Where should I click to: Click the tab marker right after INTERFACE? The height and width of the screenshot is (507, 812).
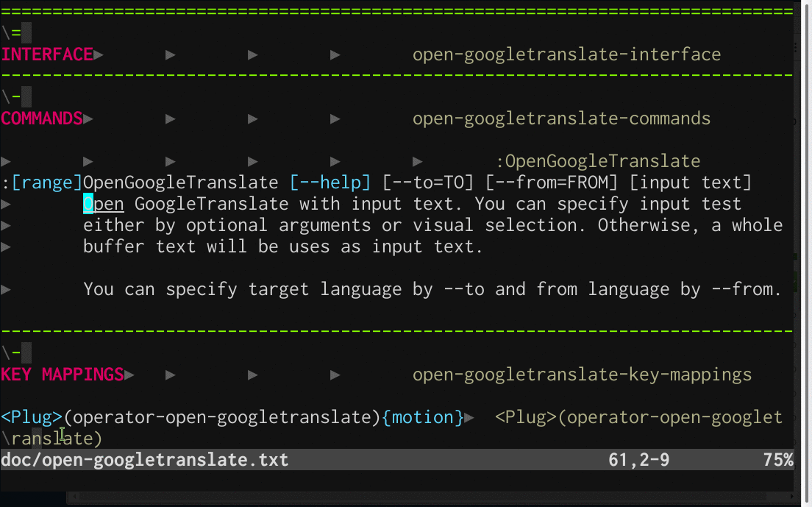pyautogui.click(x=99, y=55)
